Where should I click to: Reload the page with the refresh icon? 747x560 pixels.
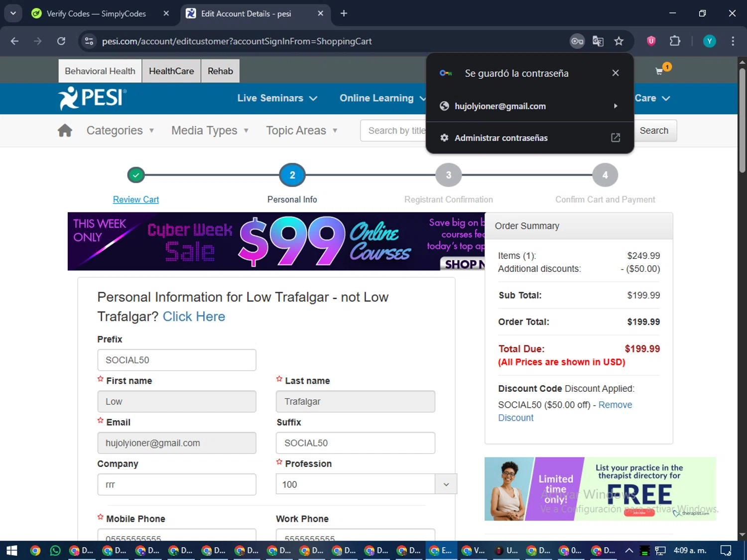click(x=61, y=41)
